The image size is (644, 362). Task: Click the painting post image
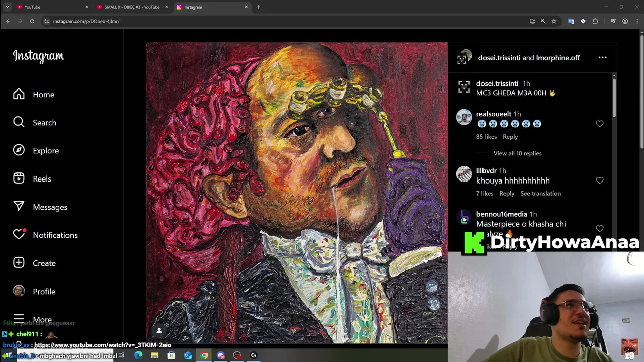point(297,193)
